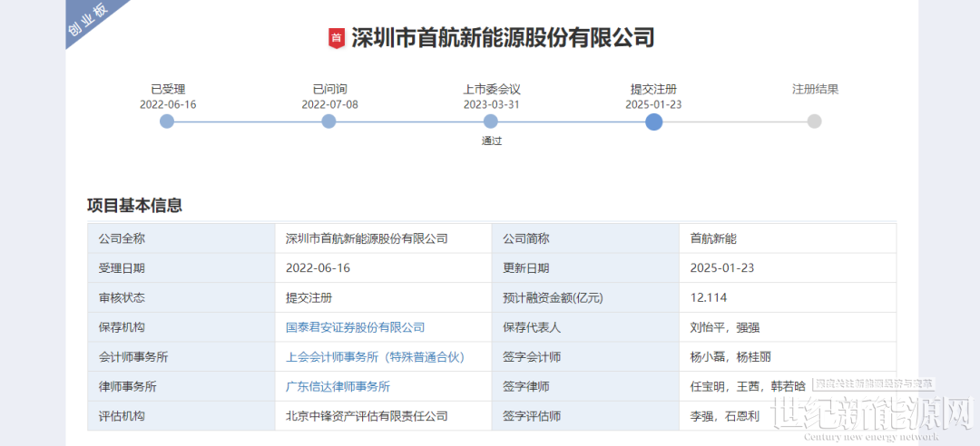Click the 保荐代表人 label cell
Image resolution: width=980 pixels, height=446 pixels.
coord(585,327)
